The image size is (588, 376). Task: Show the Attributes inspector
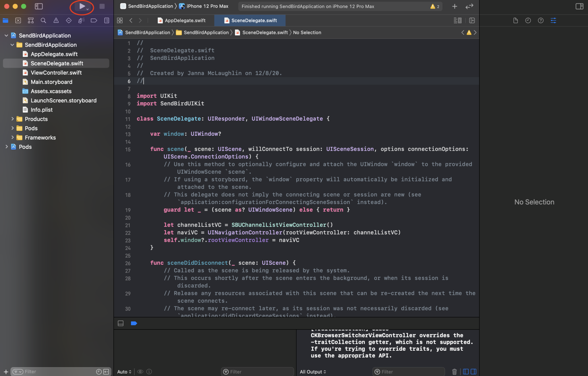[553, 20]
